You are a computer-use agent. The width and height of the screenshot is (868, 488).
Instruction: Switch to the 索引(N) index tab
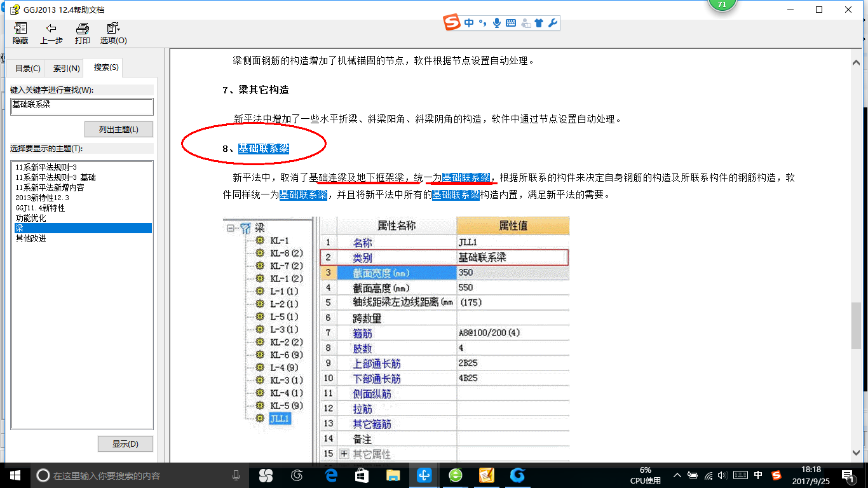point(67,68)
